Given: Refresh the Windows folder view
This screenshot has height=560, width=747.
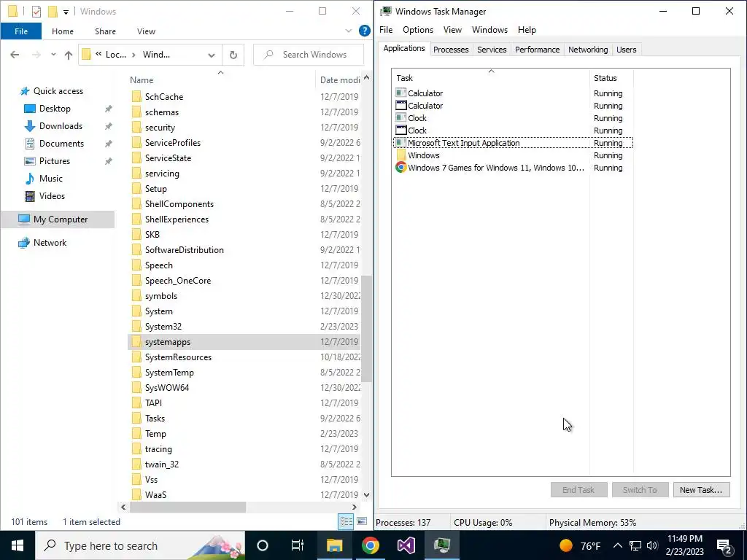Looking at the screenshot, I should tap(233, 55).
